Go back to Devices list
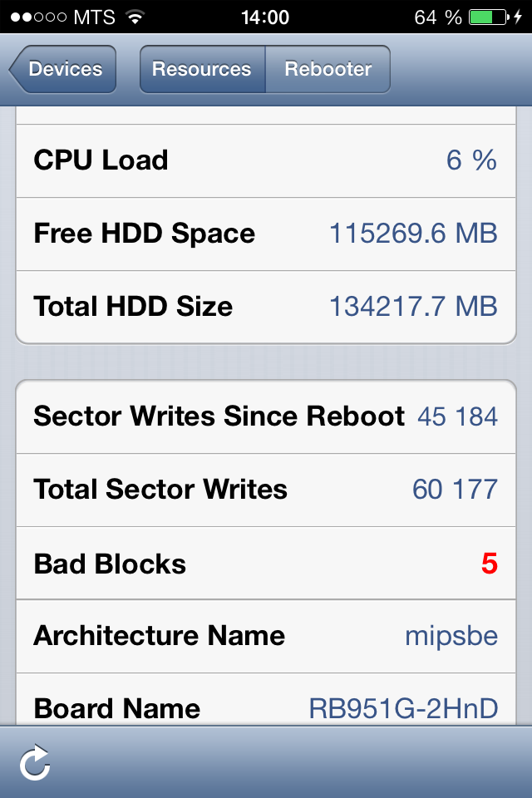Screen dimensions: 532x798 point(62,69)
